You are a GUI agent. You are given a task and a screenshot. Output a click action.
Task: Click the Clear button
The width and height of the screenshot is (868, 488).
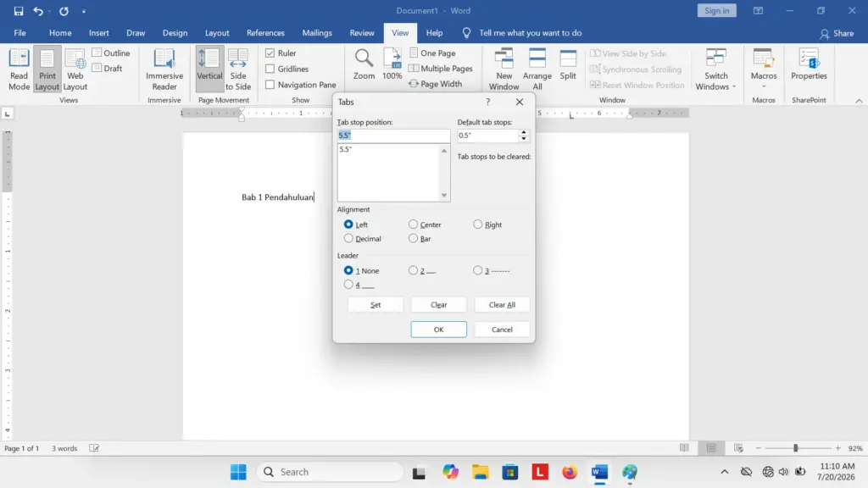[x=438, y=305]
